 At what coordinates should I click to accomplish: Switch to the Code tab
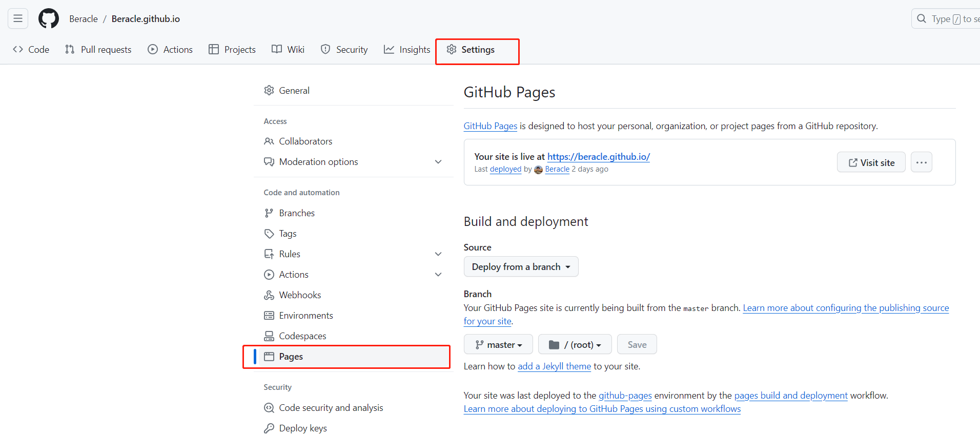click(31, 50)
